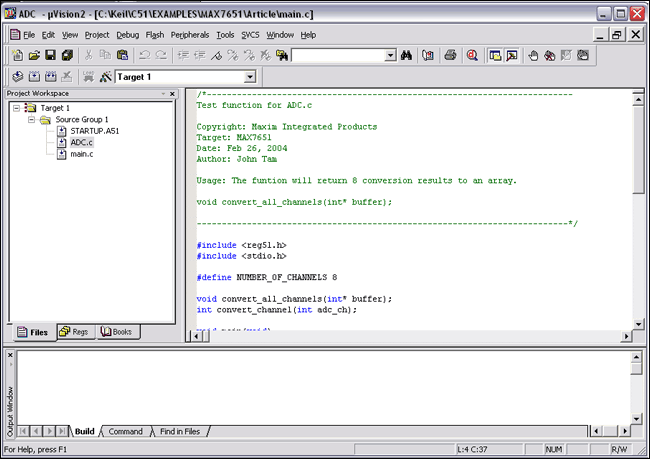Click the Save All files icon

click(x=68, y=55)
